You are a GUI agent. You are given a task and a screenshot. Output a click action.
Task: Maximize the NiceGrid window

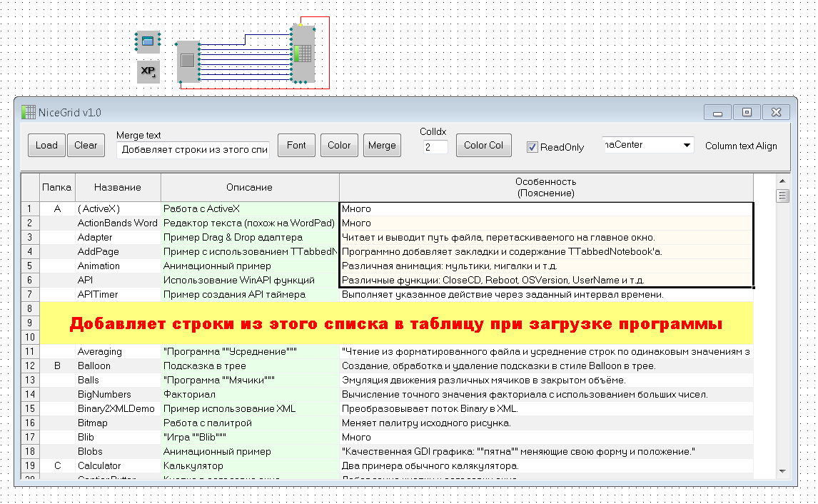[x=747, y=112]
